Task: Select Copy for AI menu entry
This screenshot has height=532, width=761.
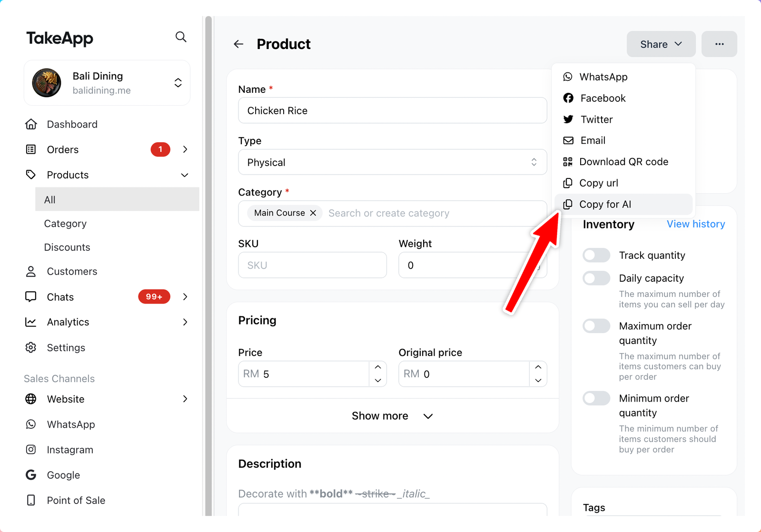Action: pyautogui.click(x=623, y=204)
